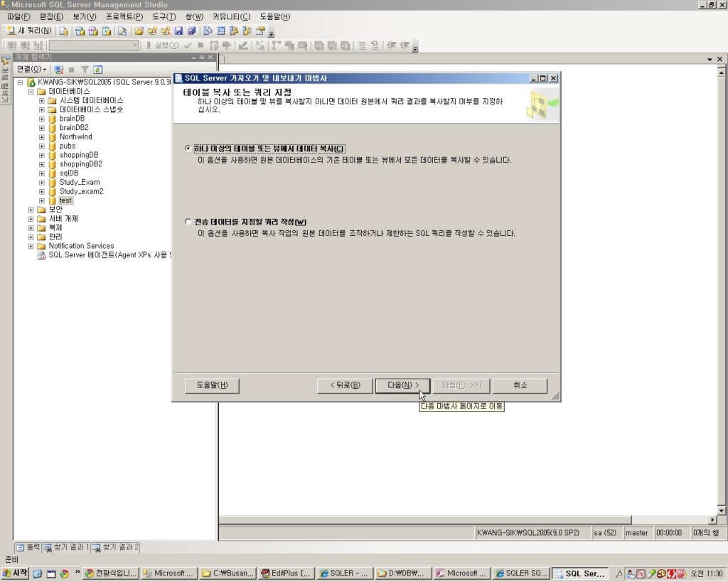Expand the 시스템 데이터베이스 folder
Screen dimensions: 728x582
(x=42, y=101)
